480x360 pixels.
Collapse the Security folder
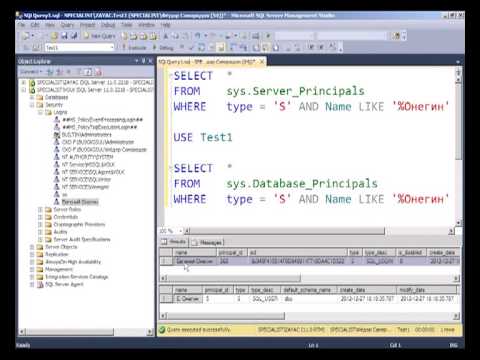(32, 105)
